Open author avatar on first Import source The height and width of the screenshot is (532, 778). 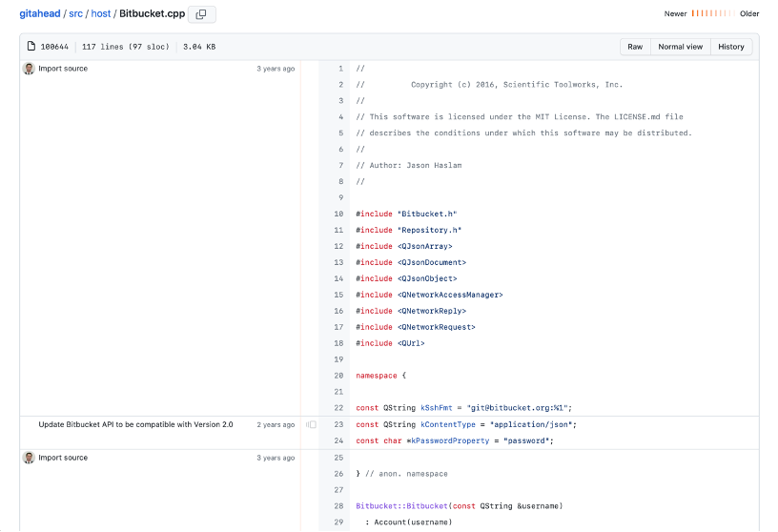click(x=29, y=69)
